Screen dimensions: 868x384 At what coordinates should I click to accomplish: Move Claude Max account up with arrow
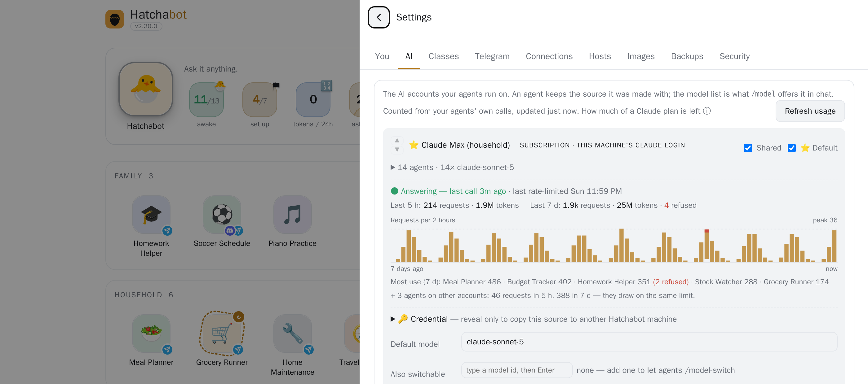point(397,140)
